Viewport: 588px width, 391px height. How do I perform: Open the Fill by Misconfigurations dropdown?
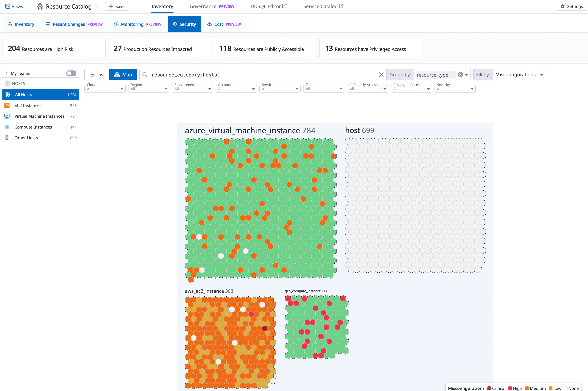coord(519,75)
